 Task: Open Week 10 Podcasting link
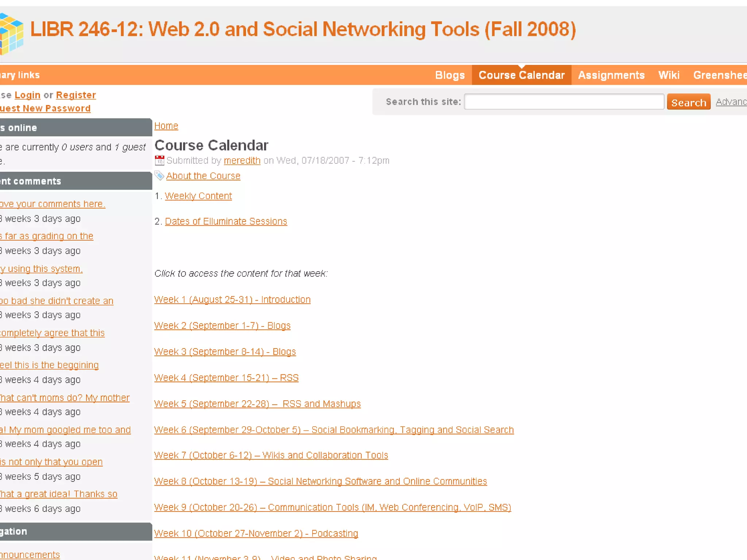pyautogui.click(x=256, y=533)
